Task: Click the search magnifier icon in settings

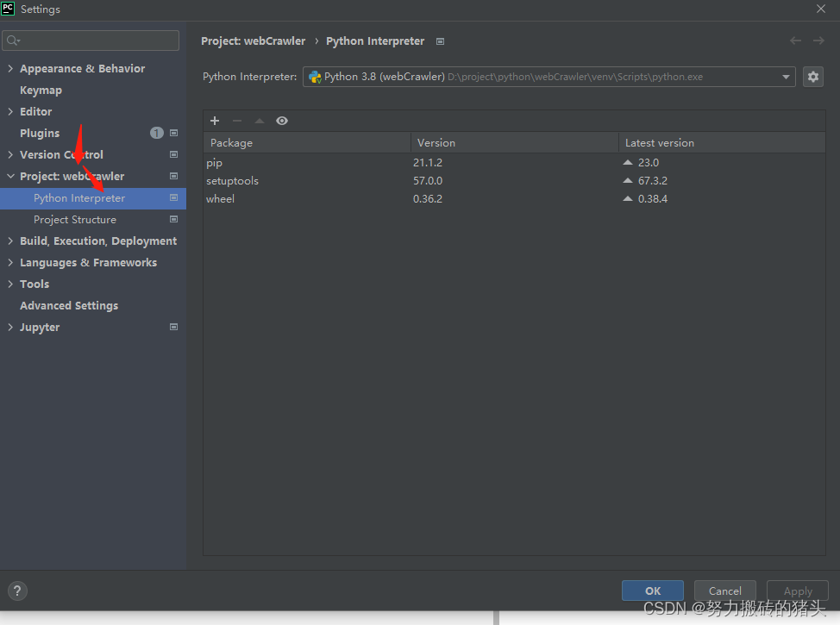Action: point(14,41)
